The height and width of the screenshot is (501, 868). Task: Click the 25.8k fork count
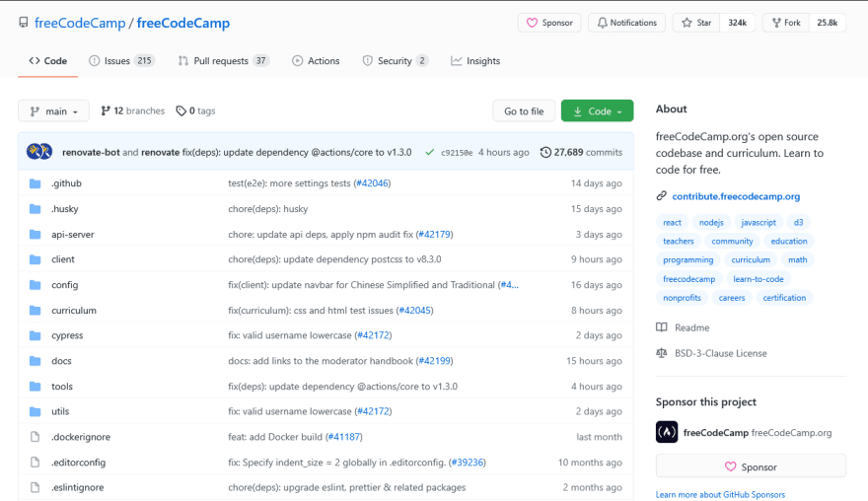click(x=827, y=23)
